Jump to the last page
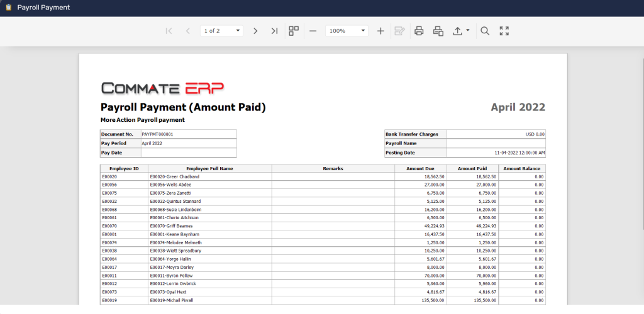Screen dimensions: 644x314 click(x=274, y=31)
